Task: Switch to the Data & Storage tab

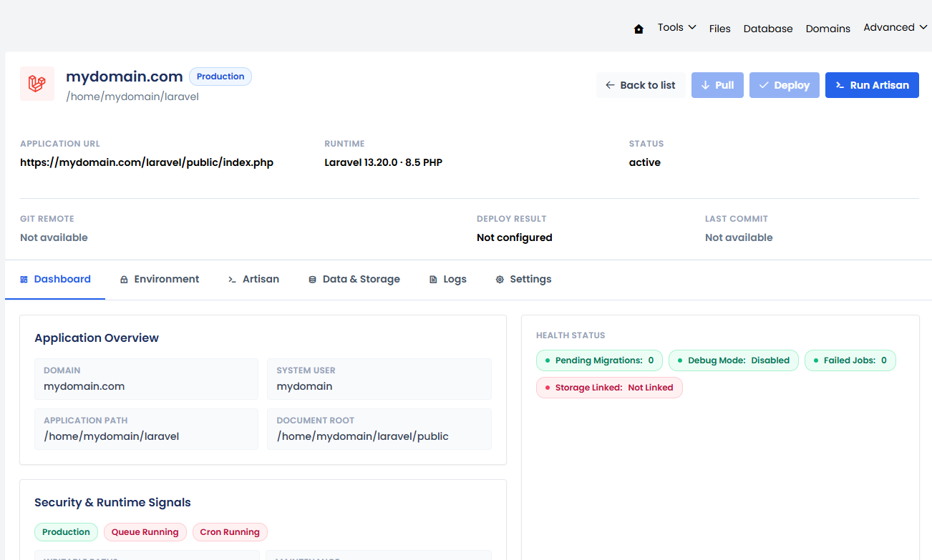Action: pyautogui.click(x=354, y=280)
